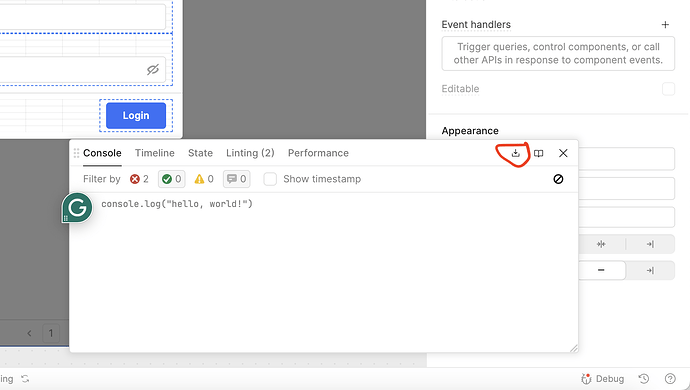Open the history clock icon in the bottom bar
Screen dimensions: 690x390
643,379
